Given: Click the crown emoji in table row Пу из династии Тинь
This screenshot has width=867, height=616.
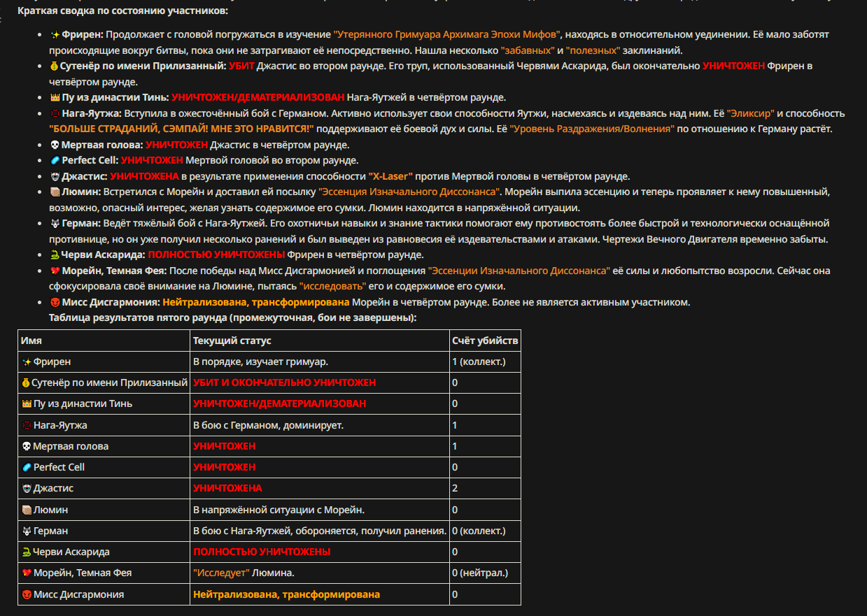Looking at the screenshot, I should (27, 403).
